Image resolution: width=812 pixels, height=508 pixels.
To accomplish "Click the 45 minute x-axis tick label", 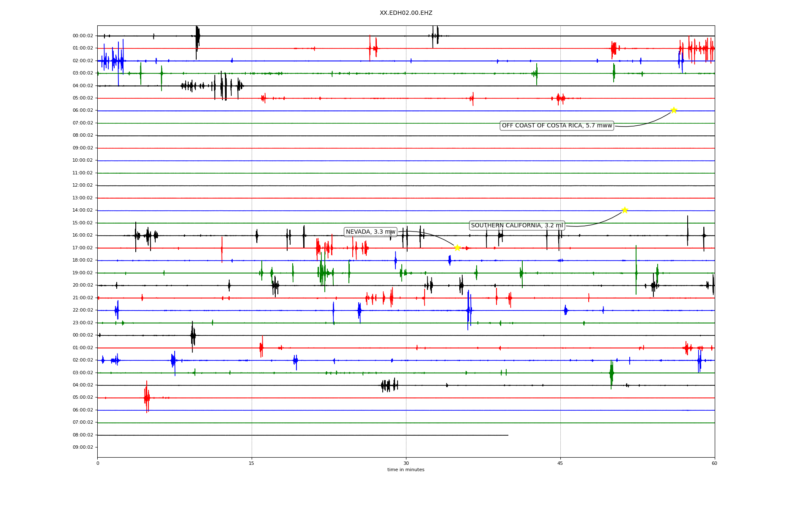I will [560, 464].
